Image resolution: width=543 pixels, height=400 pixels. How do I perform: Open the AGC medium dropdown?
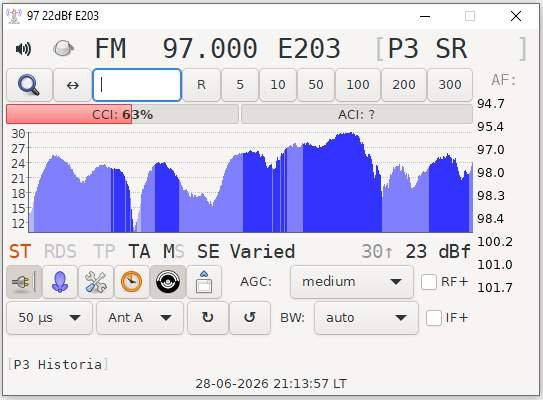(x=352, y=282)
